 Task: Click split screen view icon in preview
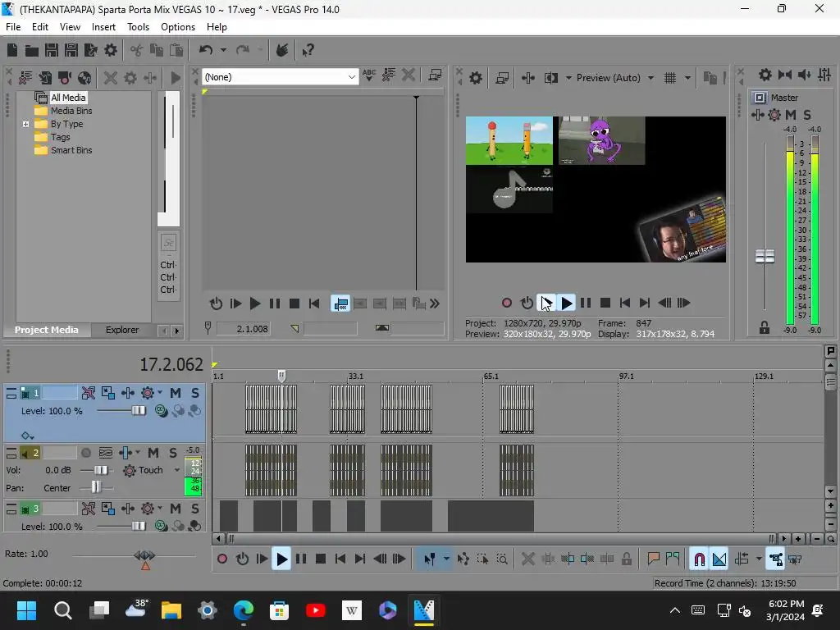(x=550, y=78)
